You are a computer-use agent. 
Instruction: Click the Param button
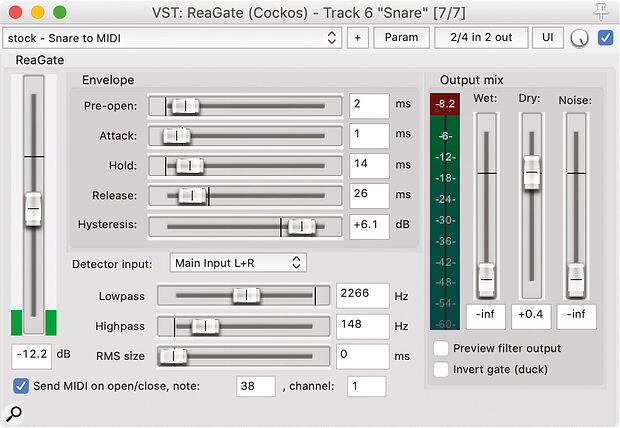point(401,38)
